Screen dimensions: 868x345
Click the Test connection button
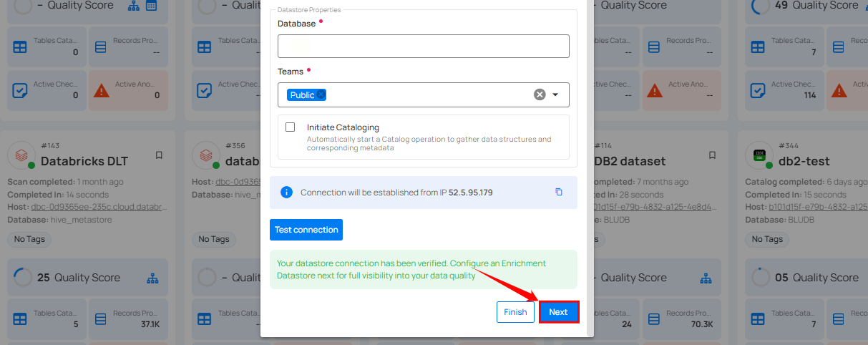point(306,230)
